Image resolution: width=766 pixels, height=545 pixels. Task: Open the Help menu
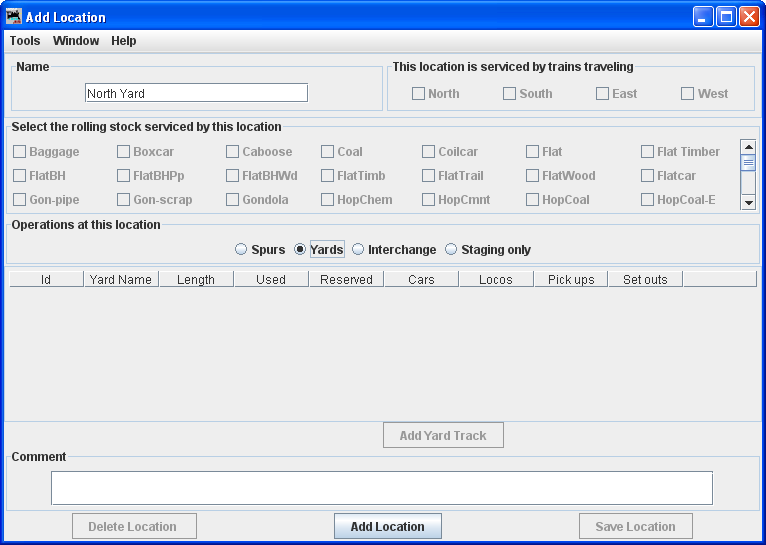[124, 41]
